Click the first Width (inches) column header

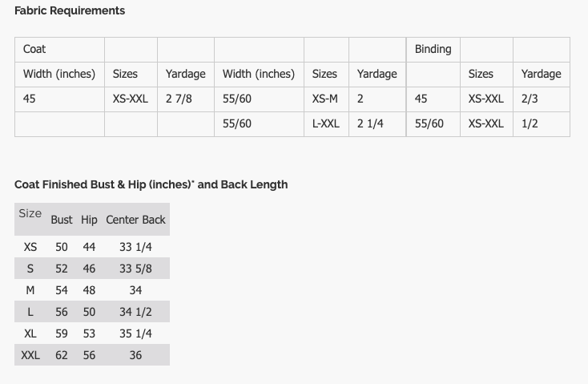coord(59,75)
